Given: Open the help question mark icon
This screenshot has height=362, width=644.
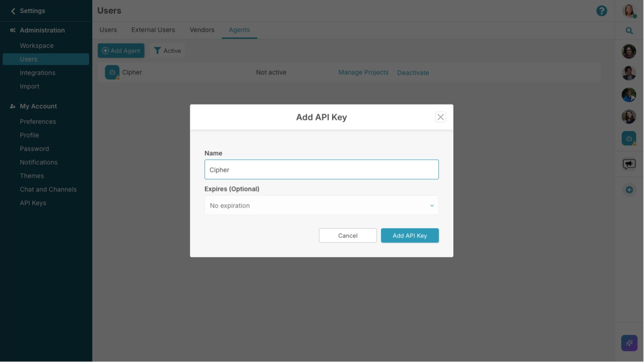Looking at the screenshot, I should (601, 11).
